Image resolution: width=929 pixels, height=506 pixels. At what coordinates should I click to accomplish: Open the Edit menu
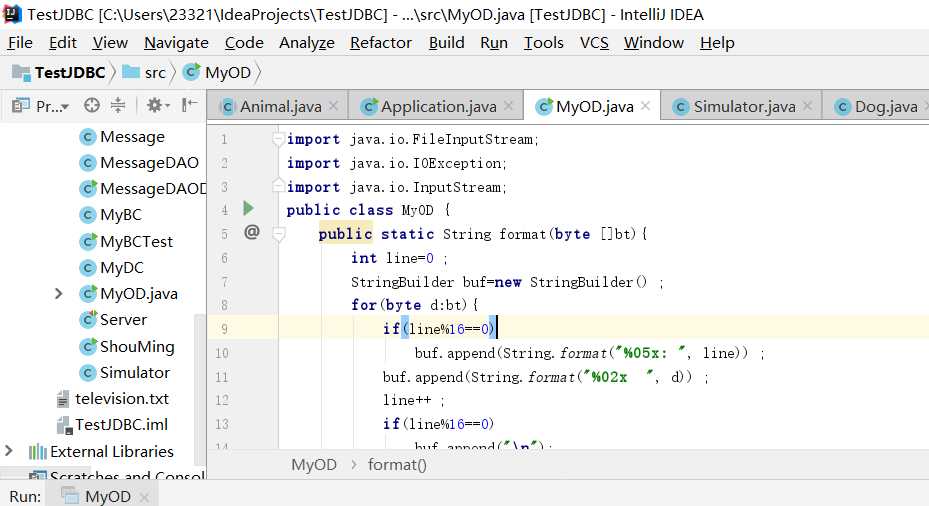click(62, 43)
